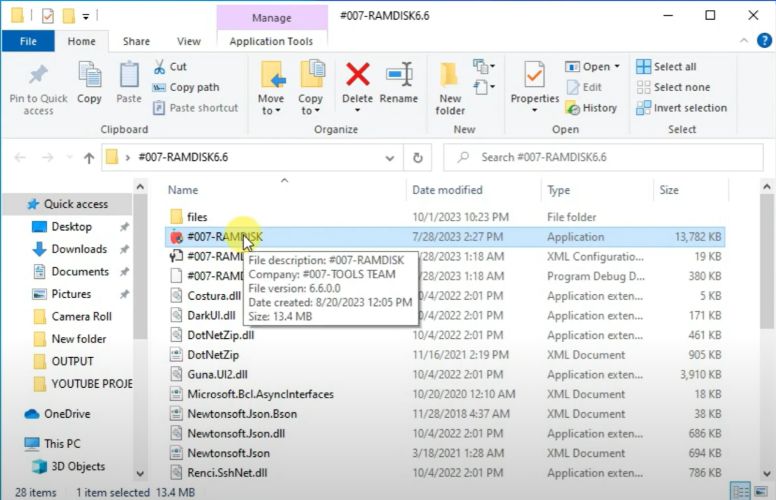This screenshot has width=776, height=500.
Task: Click the Open button in ribbon
Action: point(587,66)
